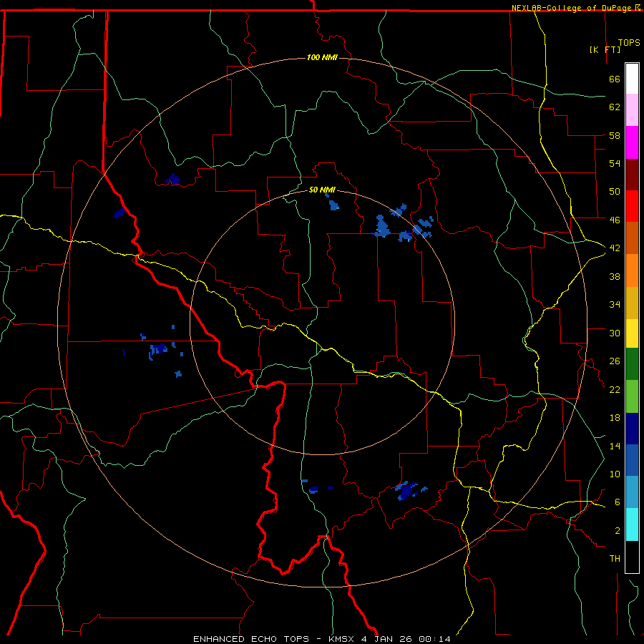Click the 50 NMI range ring label
644x644 pixels.
pyautogui.click(x=322, y=190)
